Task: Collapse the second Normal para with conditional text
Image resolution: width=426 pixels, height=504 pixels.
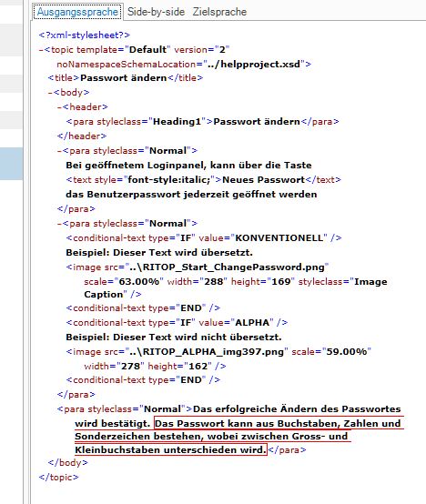Action: click(59, 224)
